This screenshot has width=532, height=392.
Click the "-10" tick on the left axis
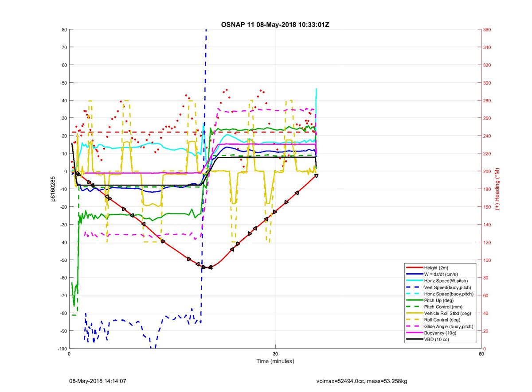coord(63,189)
